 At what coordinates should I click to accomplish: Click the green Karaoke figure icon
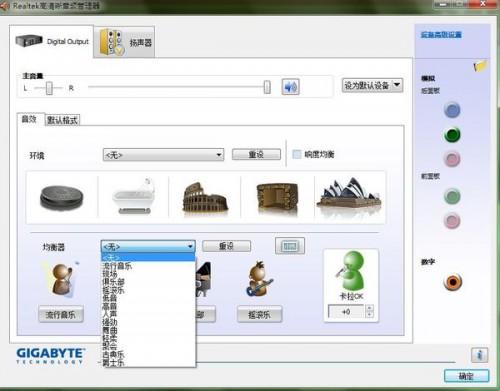[351, 271]
